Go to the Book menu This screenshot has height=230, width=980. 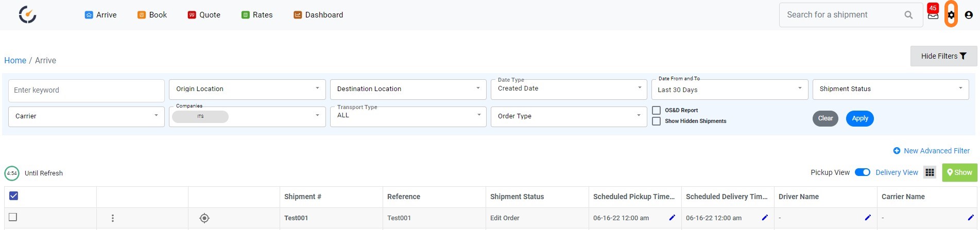point(152,15)
